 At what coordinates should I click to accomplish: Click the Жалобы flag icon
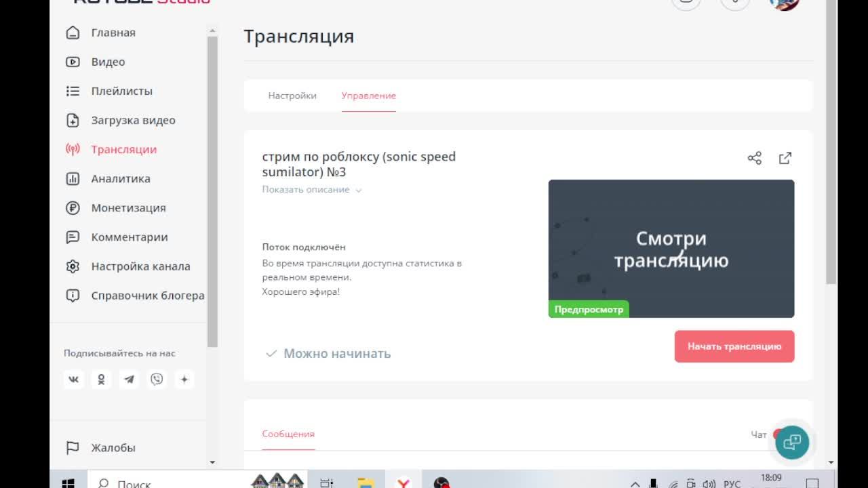coord(73,447)
